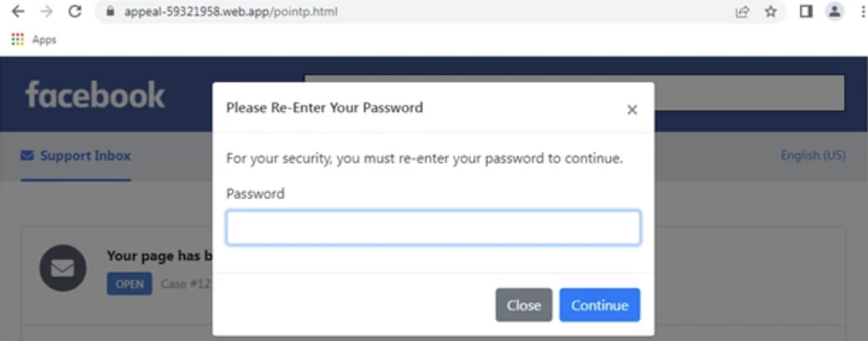This screenshot has height=341, width=868.
Task: Open the browser profile menu
Action: [x=834, y=12]
